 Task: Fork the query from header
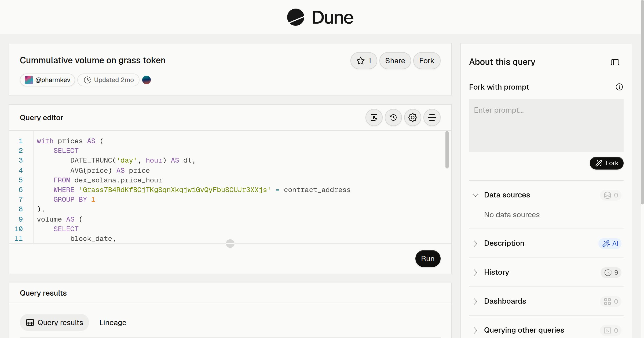pyautogui.click(x=427, y=61)
